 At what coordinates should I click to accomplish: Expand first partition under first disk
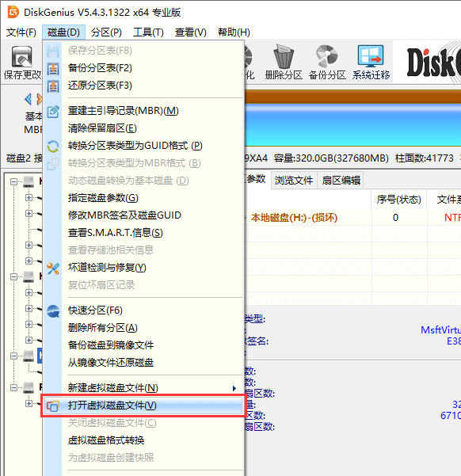pyautogui.click(x=29, y=198)
